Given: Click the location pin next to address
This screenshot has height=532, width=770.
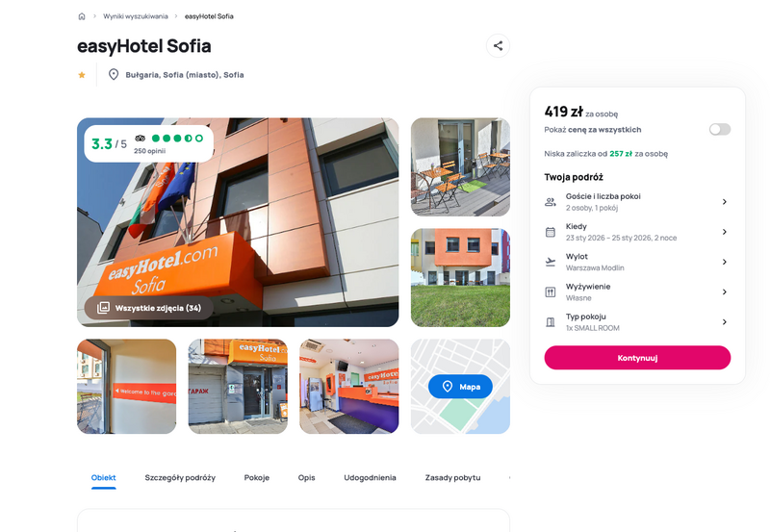Looking at the screenshot, I should [x=114, y=75].
